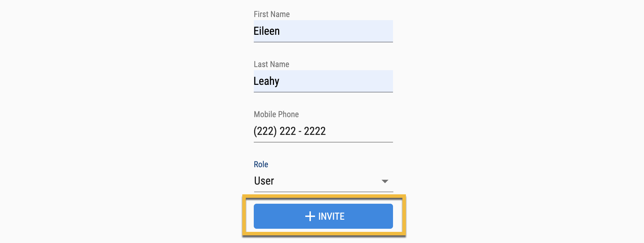The width and height of the screenshot is (644, 243).
Task: Click the (222) area code in phone number
Action: [265, 131]
